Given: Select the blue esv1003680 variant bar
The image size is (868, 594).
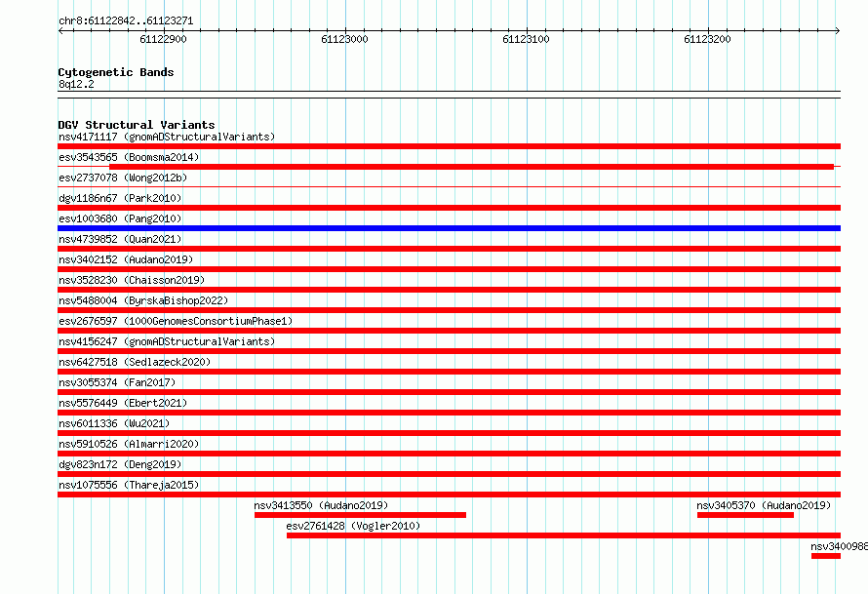Looking at the screenshot, I should click(x=449, y=228).
